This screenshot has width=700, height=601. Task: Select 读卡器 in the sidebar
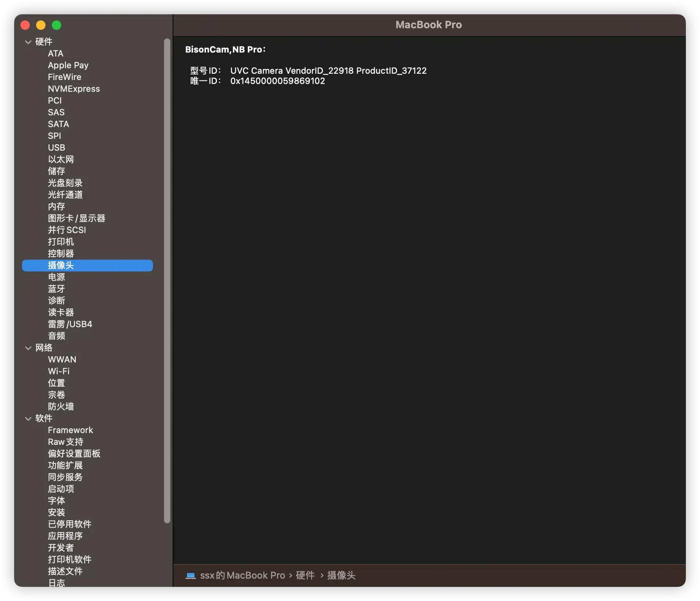point(61,312)
